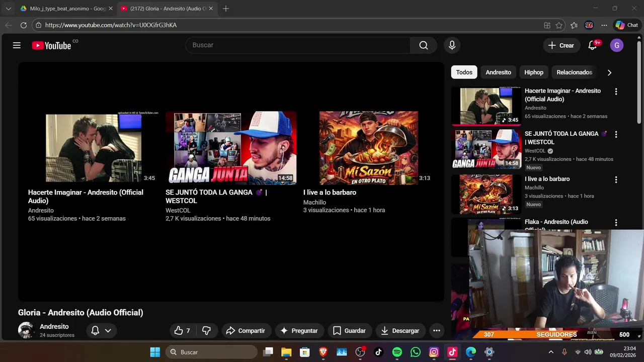Open Brave browser from the taskbar

tap(323, 352)
